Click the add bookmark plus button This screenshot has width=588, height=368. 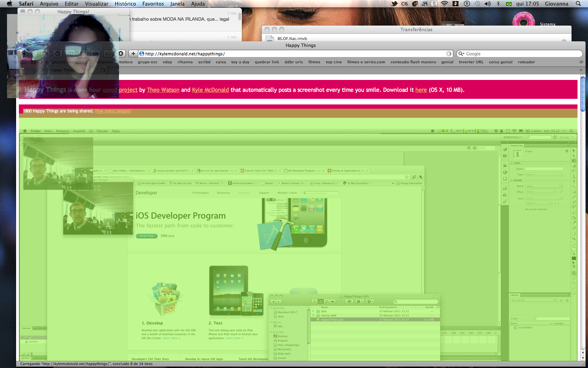(x=133, y=54)
